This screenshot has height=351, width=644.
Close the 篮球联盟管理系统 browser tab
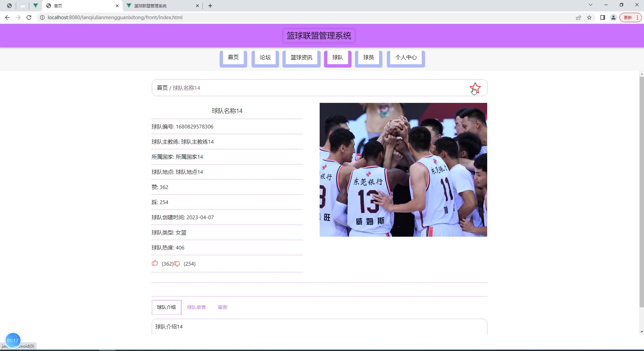[x=197, y=6]
